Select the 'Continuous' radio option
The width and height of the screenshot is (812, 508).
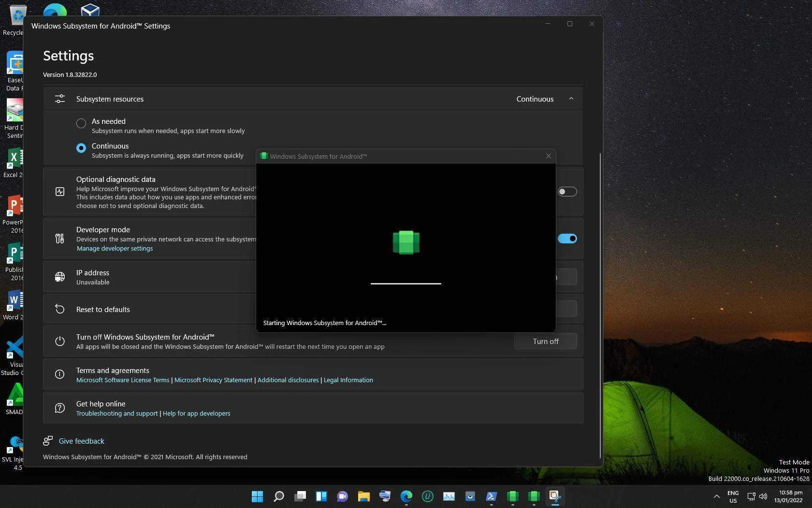[81, 148]
